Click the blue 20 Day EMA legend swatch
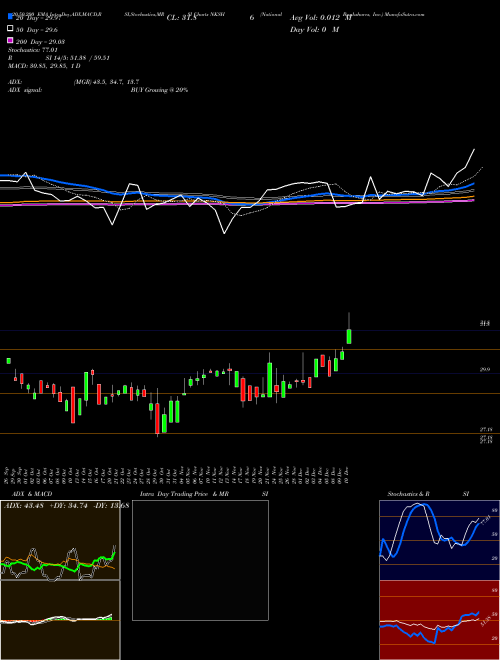 pos(11,17)
